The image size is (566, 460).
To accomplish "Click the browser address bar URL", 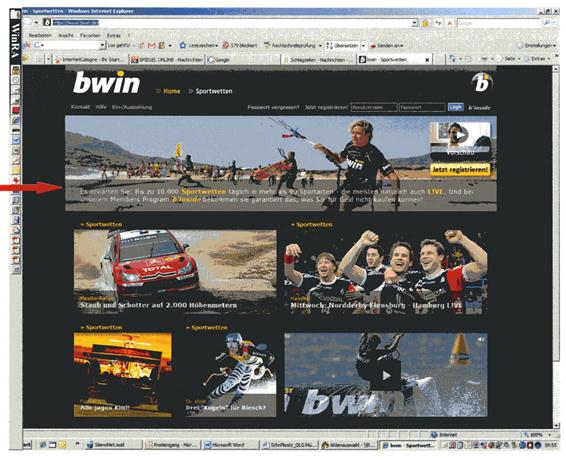I will point(76,23).
